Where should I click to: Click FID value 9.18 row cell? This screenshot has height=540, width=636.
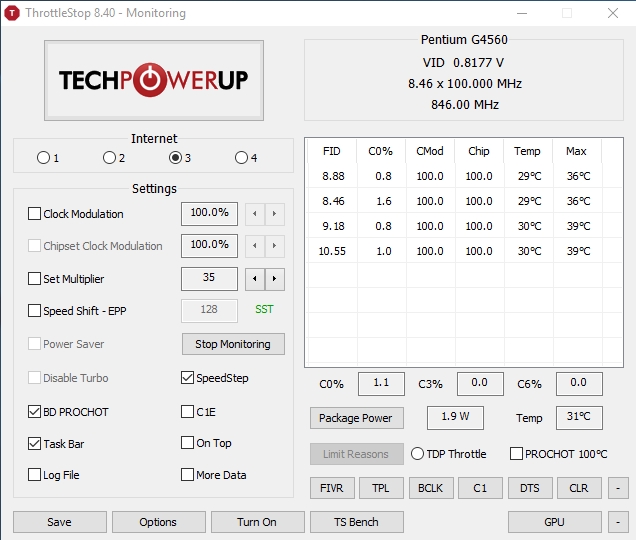coord(333,226)
